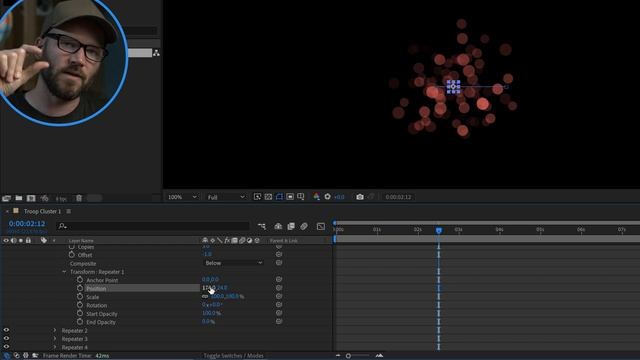
Task: Open the Full resolution dropdown
Action: tap(226, 197)
